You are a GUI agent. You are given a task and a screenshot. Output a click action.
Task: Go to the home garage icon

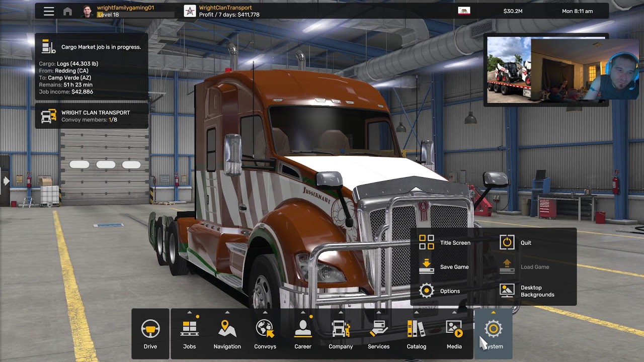coord(67,11)
